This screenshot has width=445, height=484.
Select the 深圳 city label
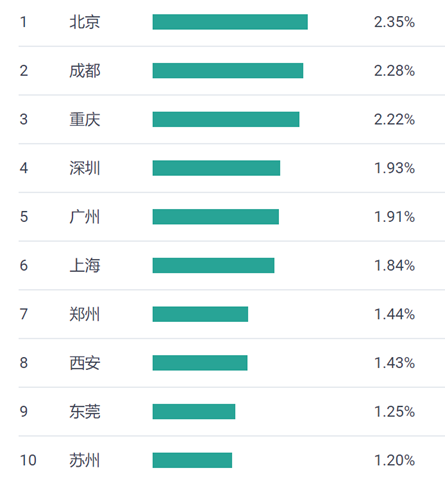point(85,168)
